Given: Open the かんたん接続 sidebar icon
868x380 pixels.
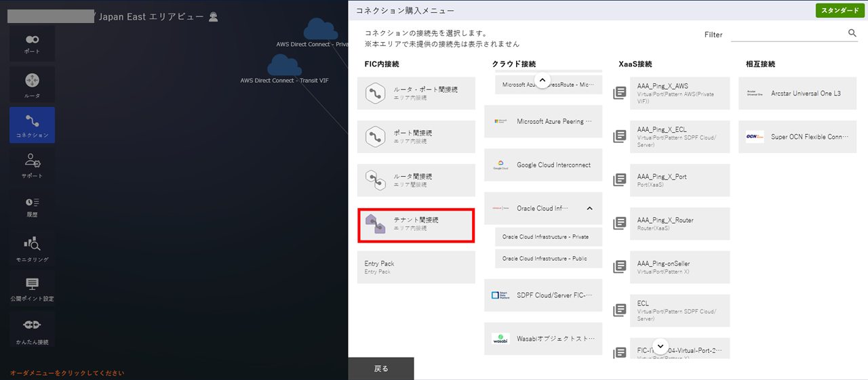Looking at the screenshot, I should 32,330.
